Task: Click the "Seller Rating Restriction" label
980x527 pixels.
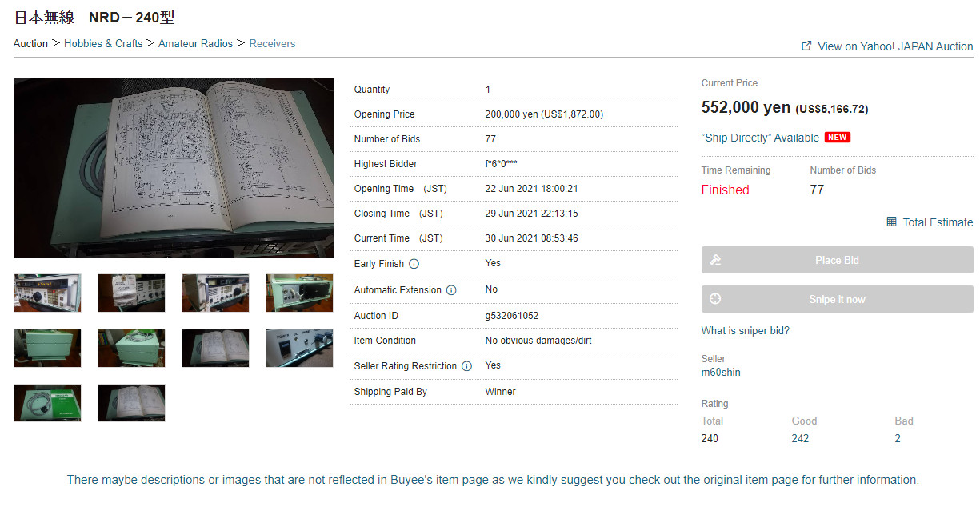Action: coord(406,366)
